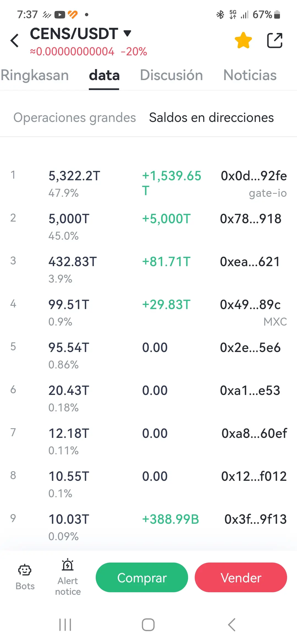Select Saldos en direcciones sub-tab

[x=211, y=118]
